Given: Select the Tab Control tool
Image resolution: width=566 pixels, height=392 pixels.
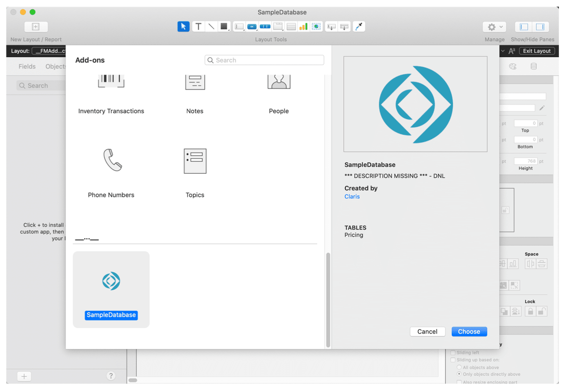Looking at the screenshot, I should [x=278, y=26].
